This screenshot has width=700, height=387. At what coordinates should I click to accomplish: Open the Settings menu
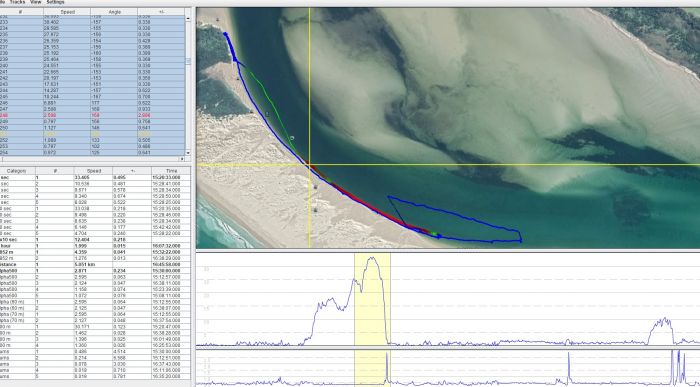click(55, 2)
